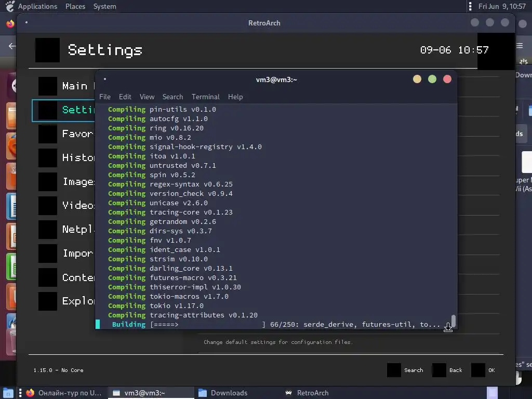The image size is (532, 399).
Task: Click the browser back arrow behind RetroArch
Action: click(12, 46)
